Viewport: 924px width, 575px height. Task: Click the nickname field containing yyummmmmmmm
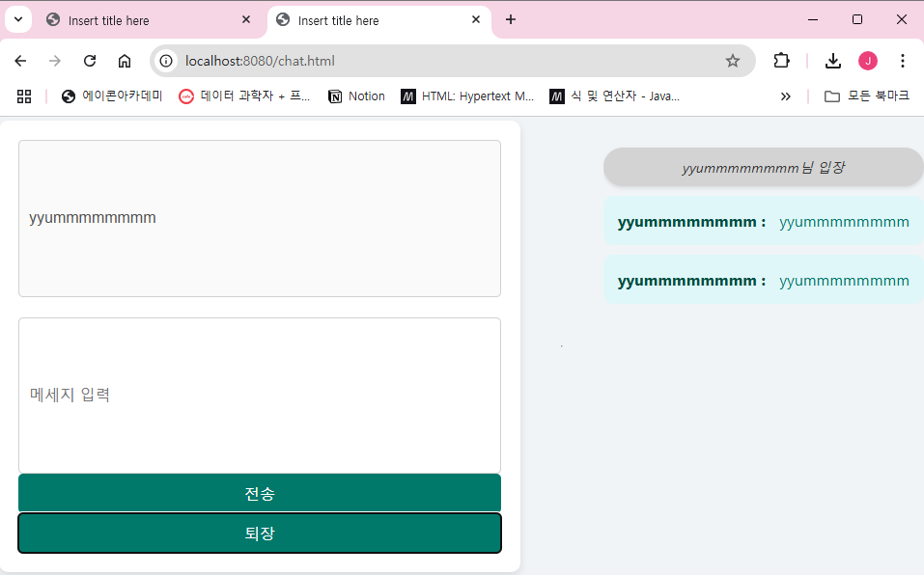tap(260, 218)
